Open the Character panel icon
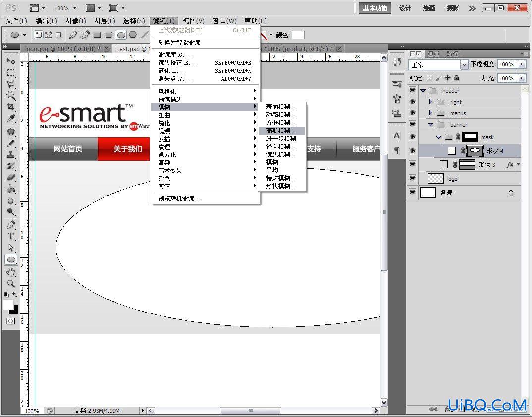Image resolution: width=532 pixels, height=417 pixels. tap(397, 136)
